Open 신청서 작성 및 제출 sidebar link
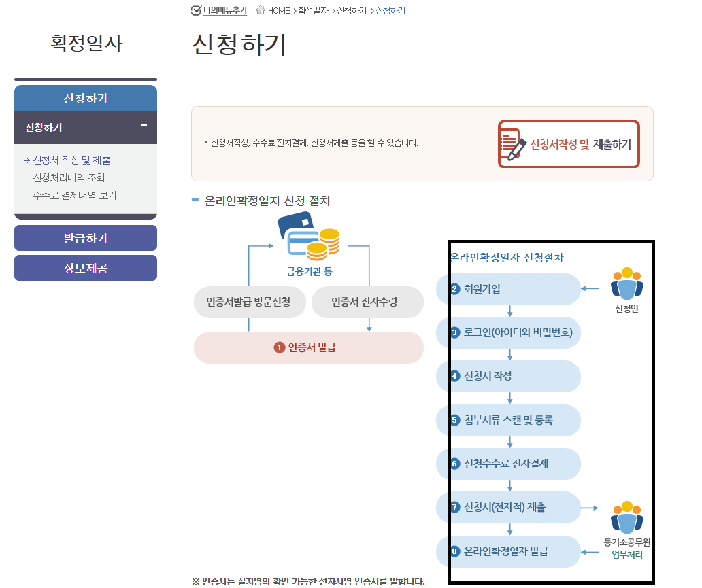The image size is (702, 588). [x=71, y=160]
